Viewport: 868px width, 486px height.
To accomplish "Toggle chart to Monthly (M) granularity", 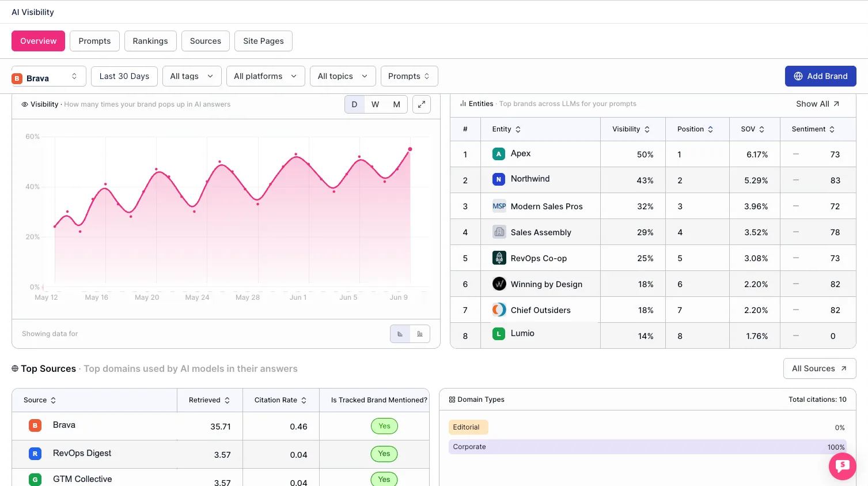I will tap(397, 104).
